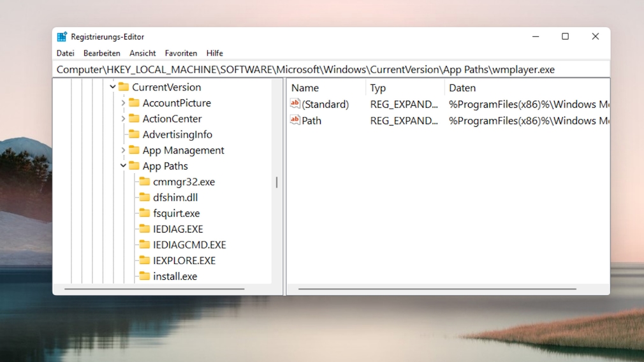Expand the AccountPicture key
The height and width of the screenshot is (362, 644).
(x=123, y=103)
